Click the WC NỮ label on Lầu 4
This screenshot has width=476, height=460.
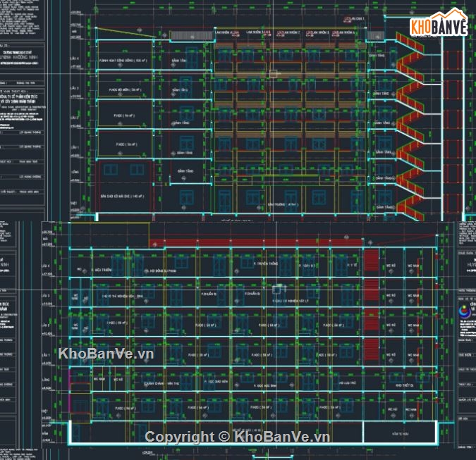coord(391,266)
